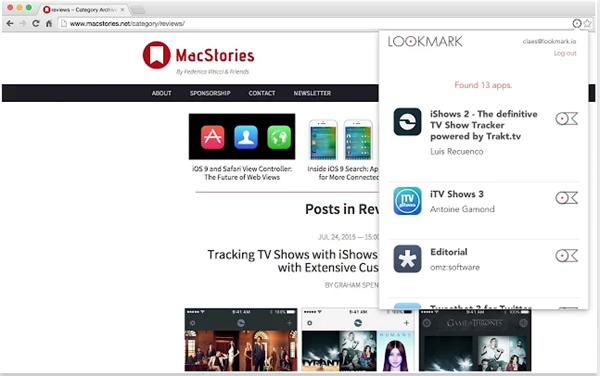The height and width of the screenshot is (376, 600).
Task: Click the 'Found 13 apps.' text
Action: tap(483, 85)
